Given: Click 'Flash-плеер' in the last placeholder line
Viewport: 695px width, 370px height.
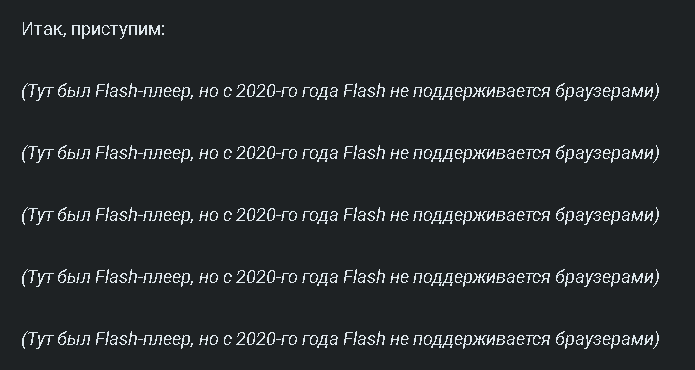Looking at the screenshot, I should tap(144, 340).
